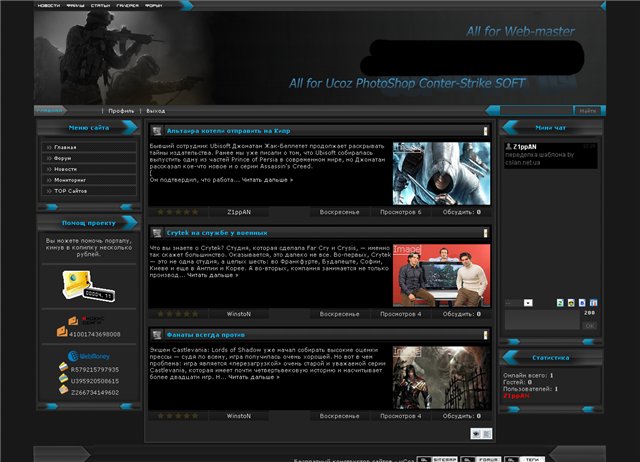Click the mini chat BB-codes icon
This screenshot has width=640, height=462.
[582, 303]
